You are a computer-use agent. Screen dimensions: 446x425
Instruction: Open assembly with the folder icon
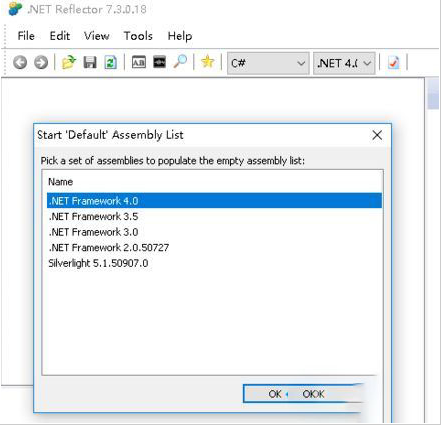69,62
